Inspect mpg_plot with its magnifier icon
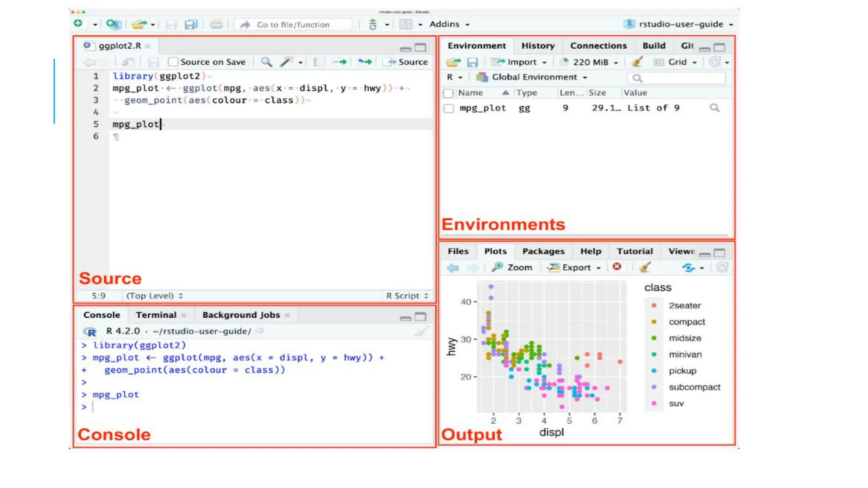This screenshot has width=868, height=488. click(x=715, y=108)
